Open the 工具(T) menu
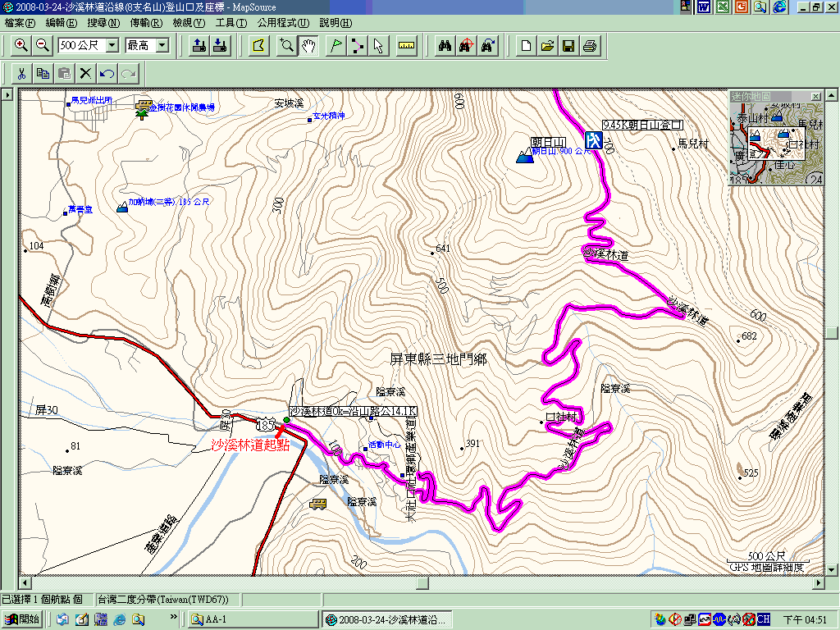Viewport: 840px width, 630px height. (x=231, y=23)
